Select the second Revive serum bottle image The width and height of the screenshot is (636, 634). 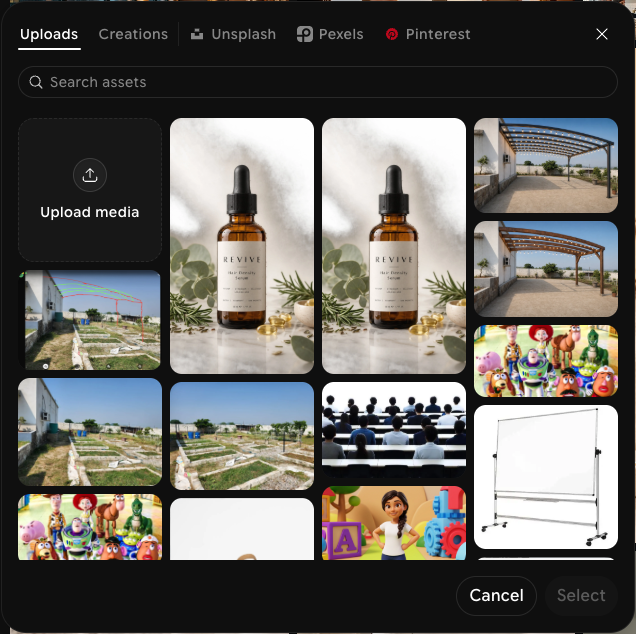(x=394, y=246)
